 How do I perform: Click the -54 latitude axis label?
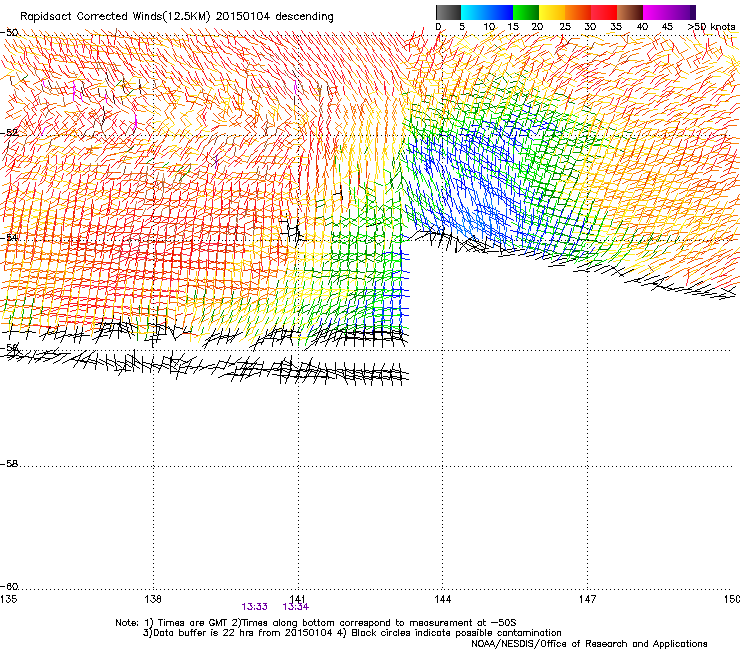click(x=9, y=238)
